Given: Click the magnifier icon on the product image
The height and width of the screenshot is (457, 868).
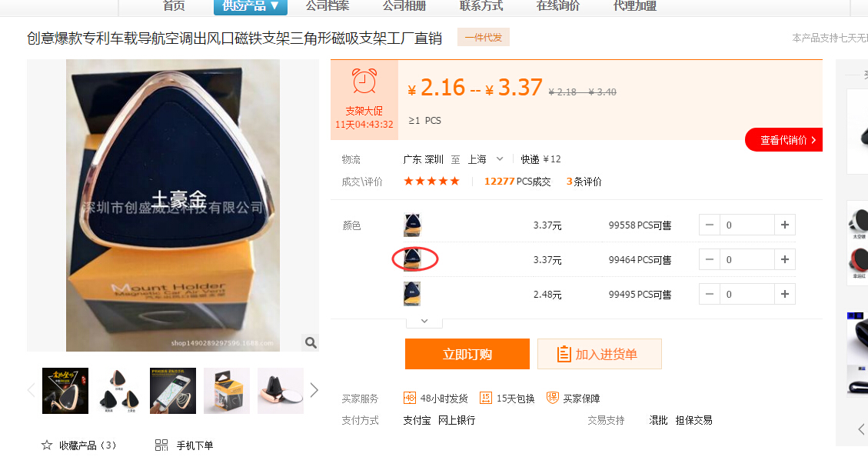Looking at the screenshot, I should tap(311, 343).
